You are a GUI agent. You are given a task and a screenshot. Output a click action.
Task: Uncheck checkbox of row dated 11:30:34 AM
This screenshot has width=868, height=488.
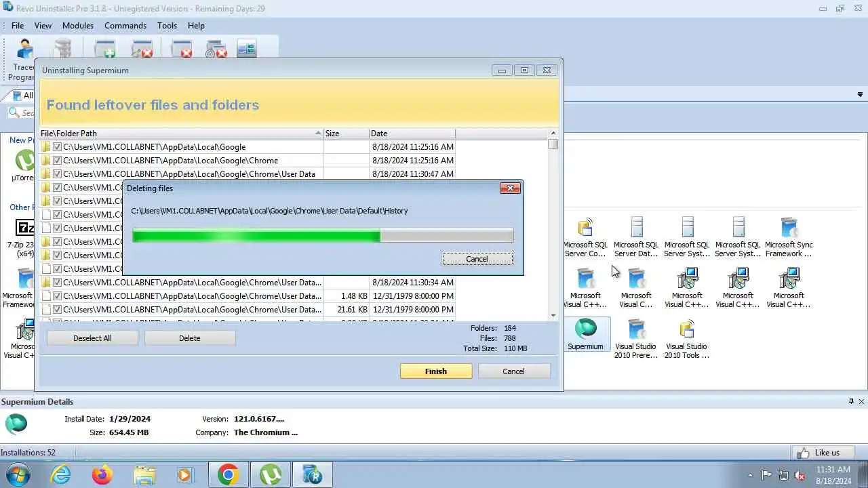pyautogui.click(x=58, y=283)
